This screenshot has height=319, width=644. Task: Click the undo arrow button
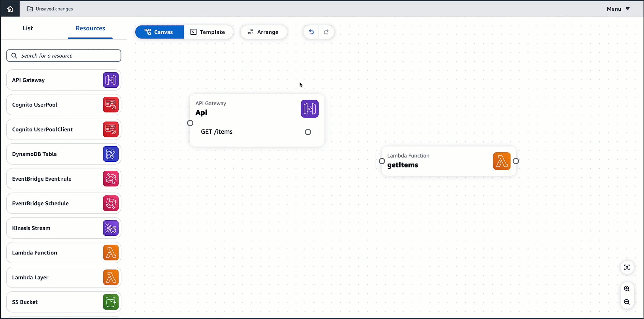coord(311,32)
